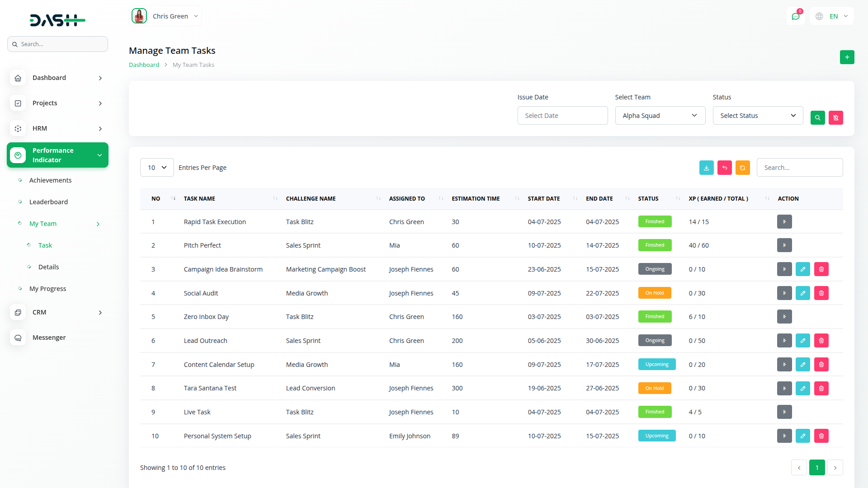Click the orange refresh table icon
The height and width of the screenshot is (488, 868).
742,168
